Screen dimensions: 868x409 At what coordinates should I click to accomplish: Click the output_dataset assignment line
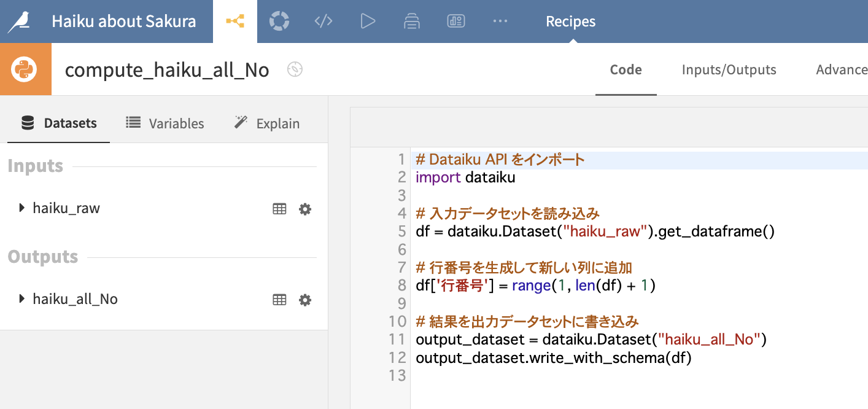point(591,340)
